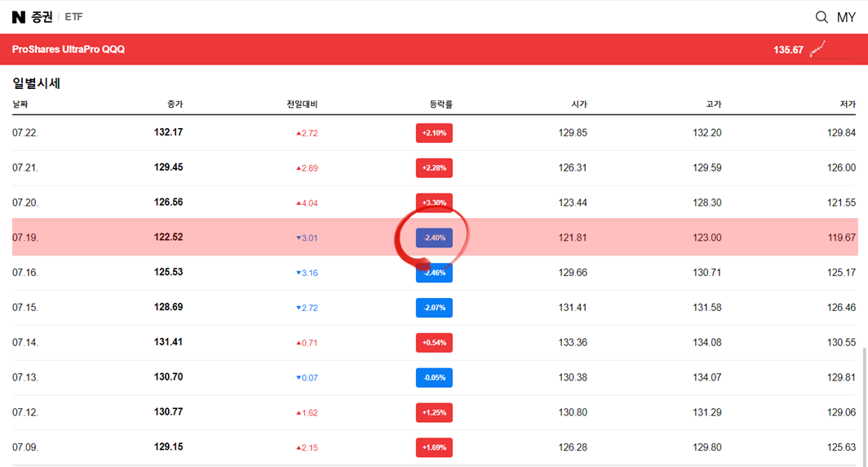Click the 129.66 open price
868x467 pixels.
coord(573,273)
